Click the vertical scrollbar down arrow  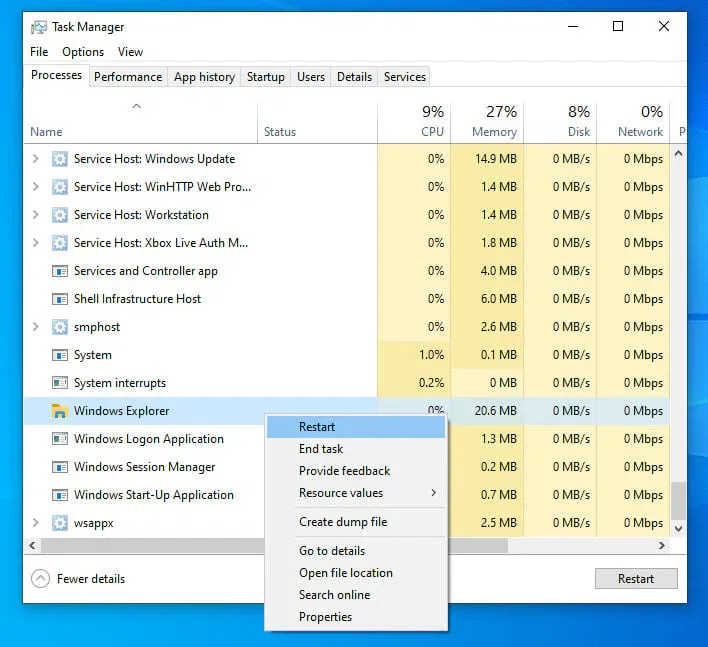[x=678, y=527]
